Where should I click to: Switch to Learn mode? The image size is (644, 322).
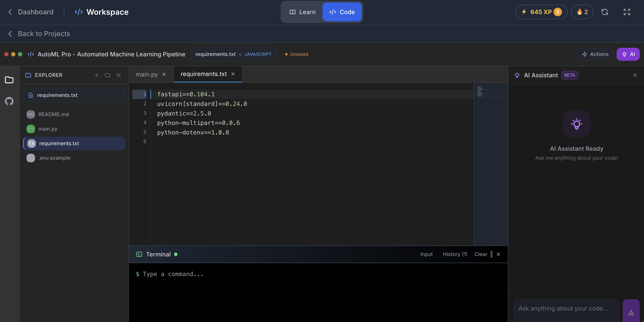[x=303, y=12]
